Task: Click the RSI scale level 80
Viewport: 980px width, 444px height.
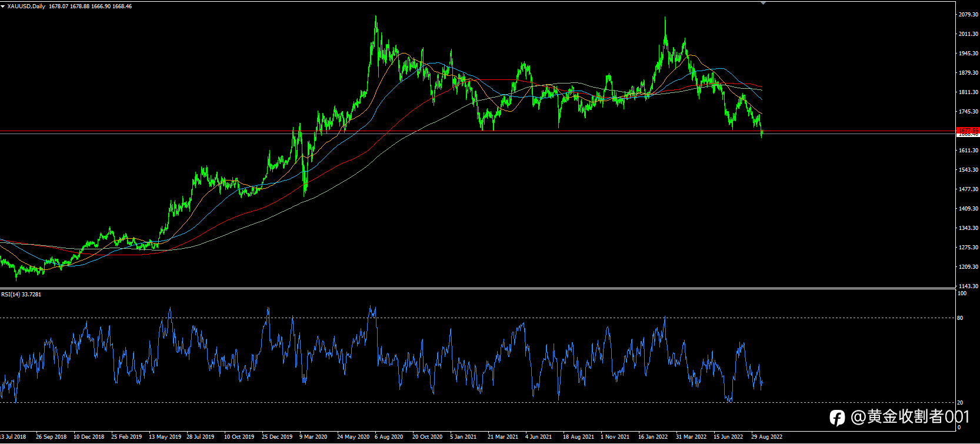Action: [961, 318]
